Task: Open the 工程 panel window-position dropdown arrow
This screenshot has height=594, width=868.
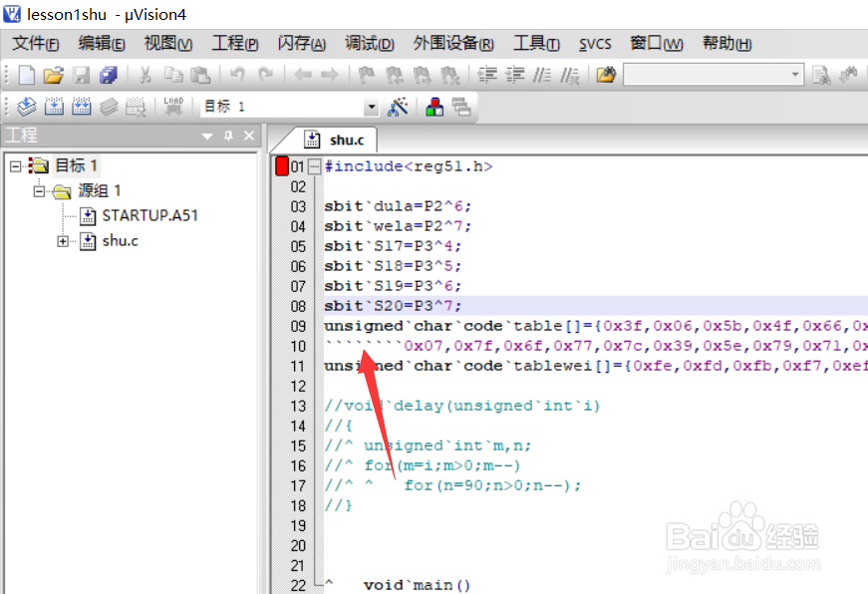Action: click(x=207, y=136)
